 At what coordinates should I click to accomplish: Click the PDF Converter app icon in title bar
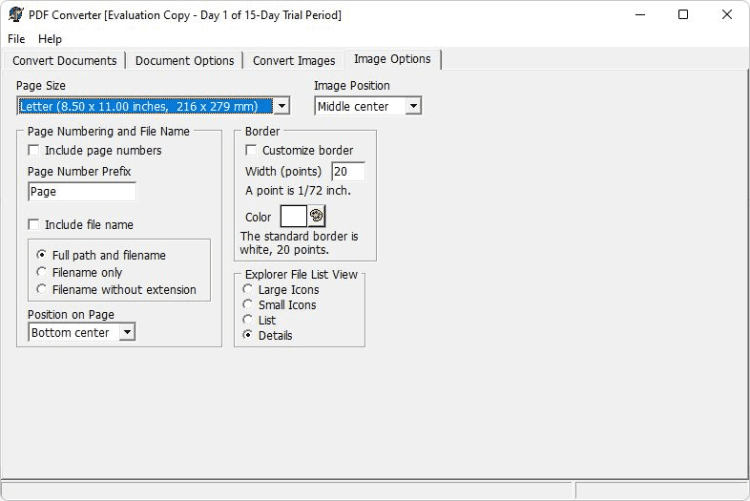[15, 14]
